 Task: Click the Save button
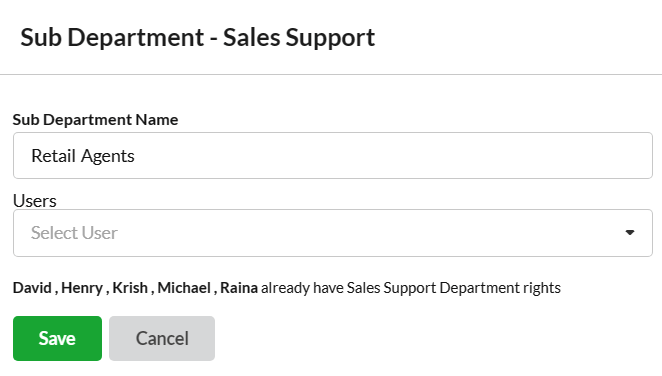point(57,338)
